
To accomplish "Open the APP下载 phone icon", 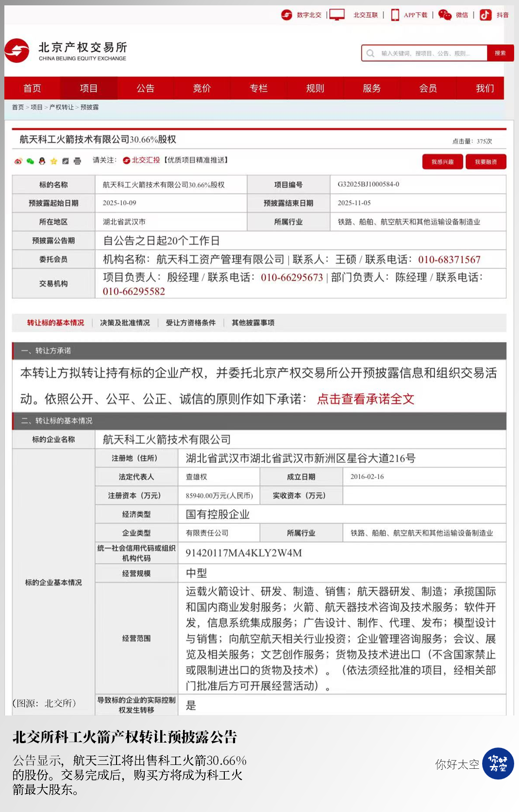I will (x=395, y=15).
